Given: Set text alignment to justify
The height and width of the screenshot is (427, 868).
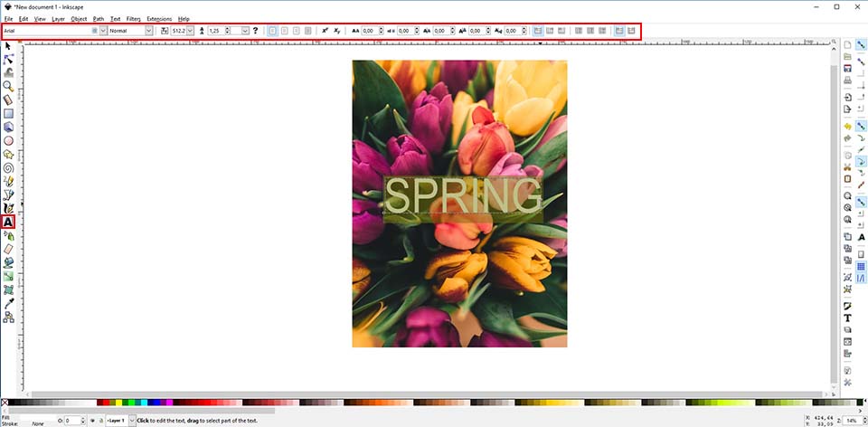Looking at the screenshot, I should tap(307, 31).
